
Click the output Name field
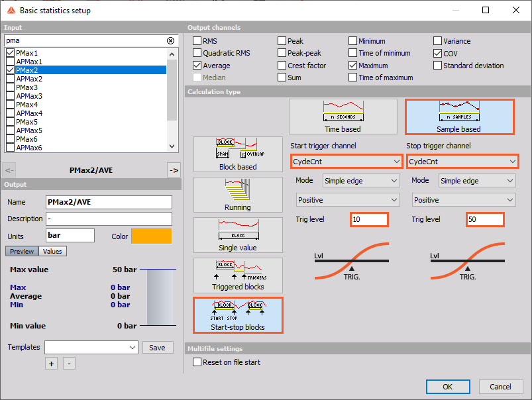click(109, 202)
